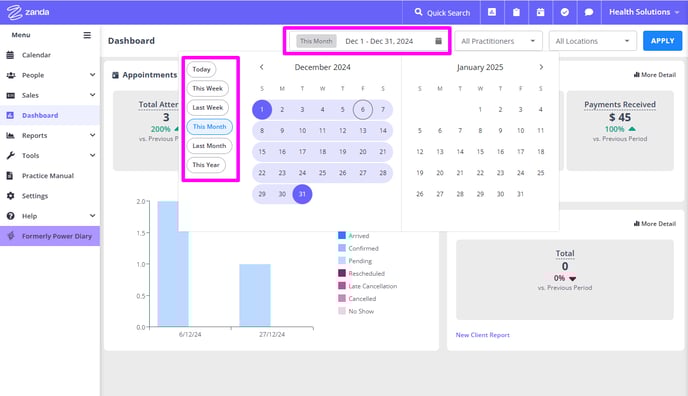Click the calendar icon in date range field
The image size is (688, 396).
click(x=438, y=41)
